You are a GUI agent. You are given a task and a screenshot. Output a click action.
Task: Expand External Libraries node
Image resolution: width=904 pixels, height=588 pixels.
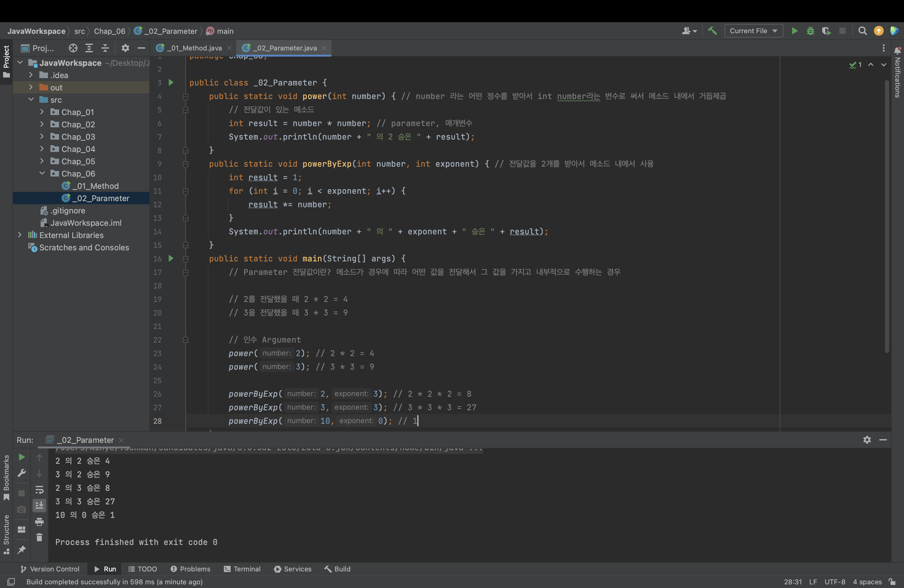tap(20, 235)
